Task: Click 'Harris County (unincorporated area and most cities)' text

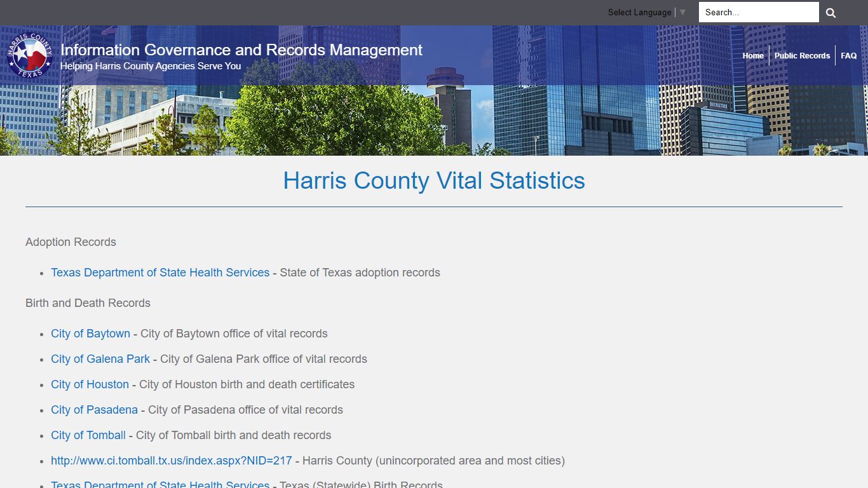Action: (x=433, y=461)
